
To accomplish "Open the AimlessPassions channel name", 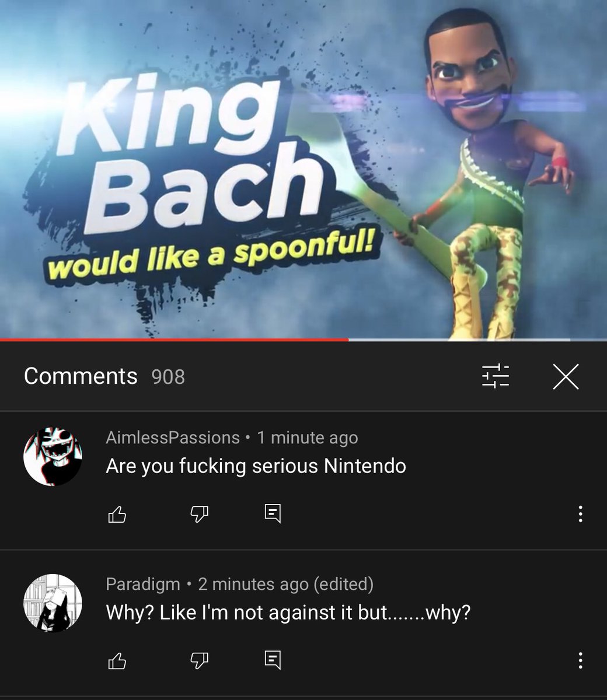I will [173, 437].
